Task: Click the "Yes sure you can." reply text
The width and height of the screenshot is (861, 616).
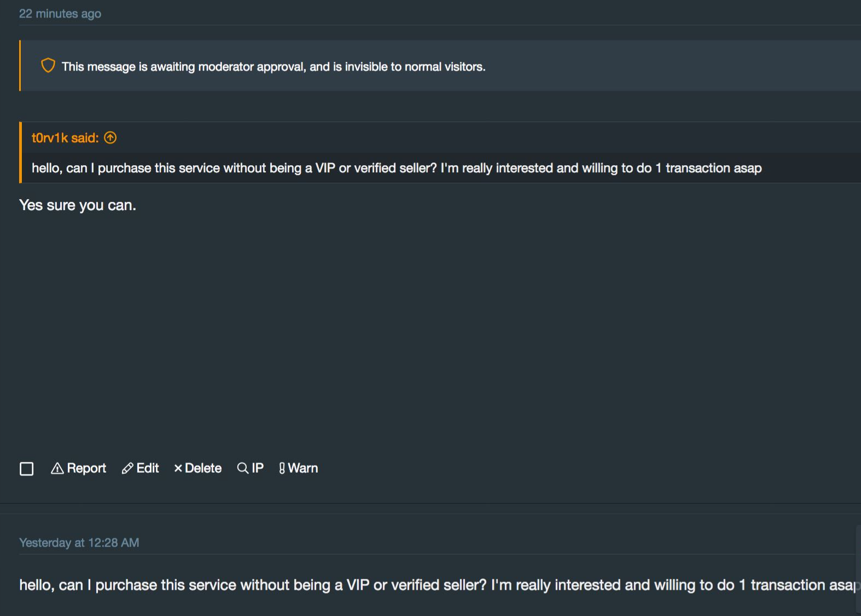Action: [x=78, y=205]
